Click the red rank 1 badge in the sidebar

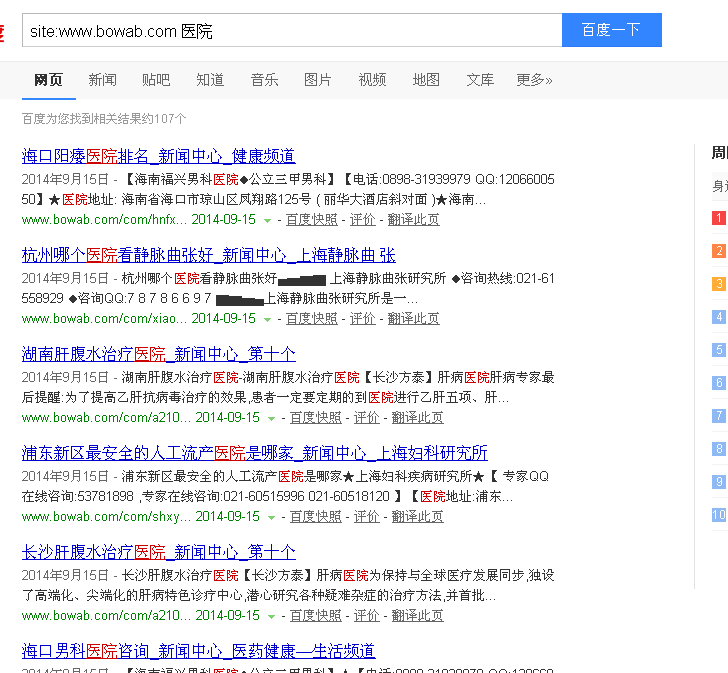[x=719, y=218]
